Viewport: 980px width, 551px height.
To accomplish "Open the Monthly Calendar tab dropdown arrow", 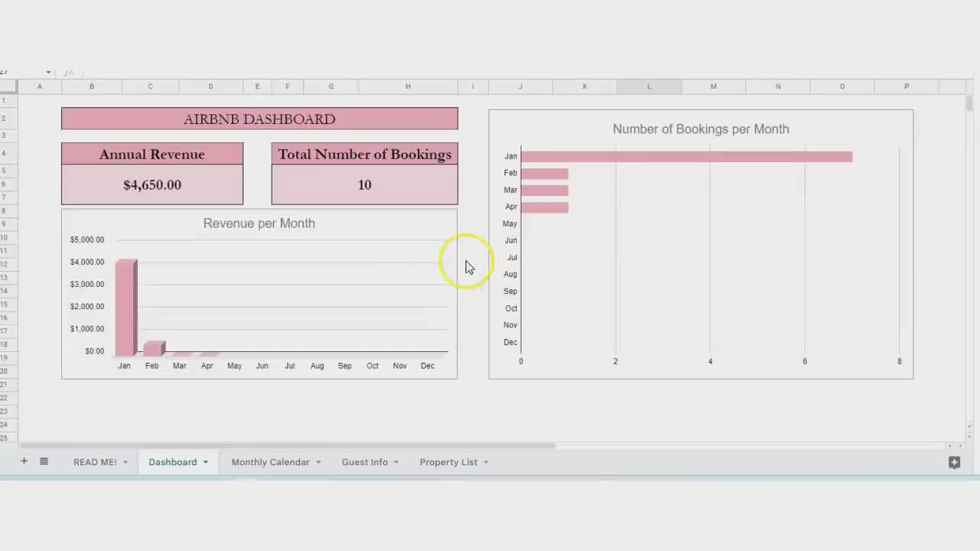I will click(318, 462).
